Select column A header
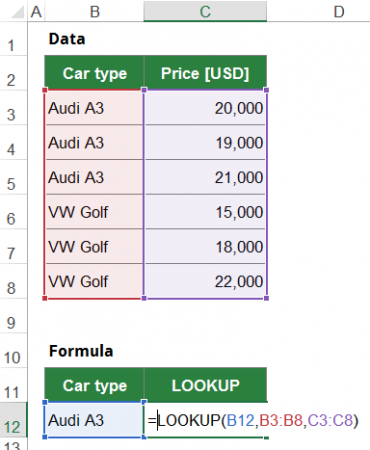370x450 pixels. (x=36, y=12)
